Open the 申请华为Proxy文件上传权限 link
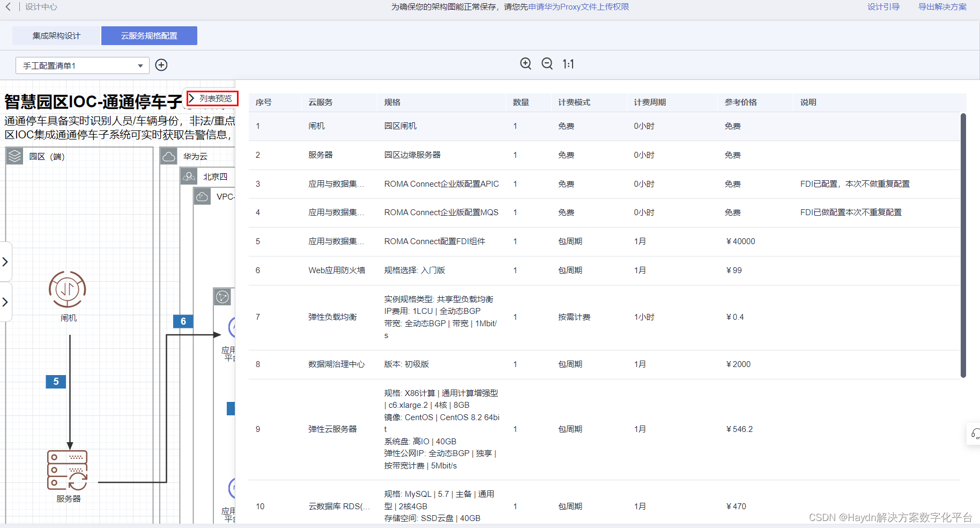Viewport: 980px width, 528px height. [x=578, y=7]
